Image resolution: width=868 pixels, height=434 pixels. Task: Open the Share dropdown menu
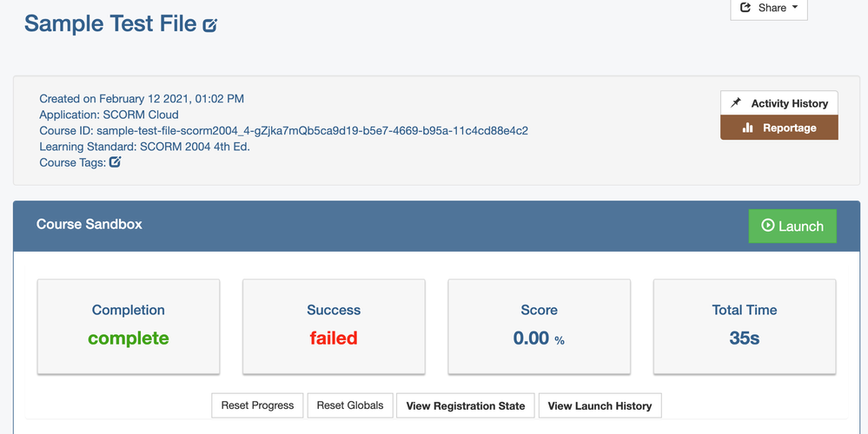[x=769, y=9]
